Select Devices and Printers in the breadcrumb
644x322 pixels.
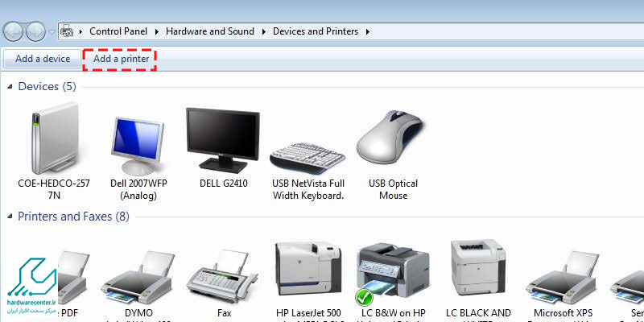pos(316,31)
